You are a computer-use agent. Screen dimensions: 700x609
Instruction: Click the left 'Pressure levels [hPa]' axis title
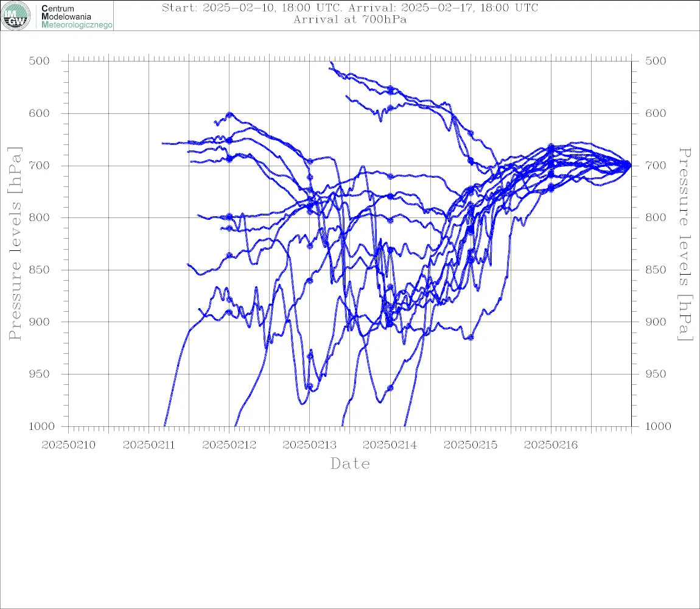tap(15, 243)
